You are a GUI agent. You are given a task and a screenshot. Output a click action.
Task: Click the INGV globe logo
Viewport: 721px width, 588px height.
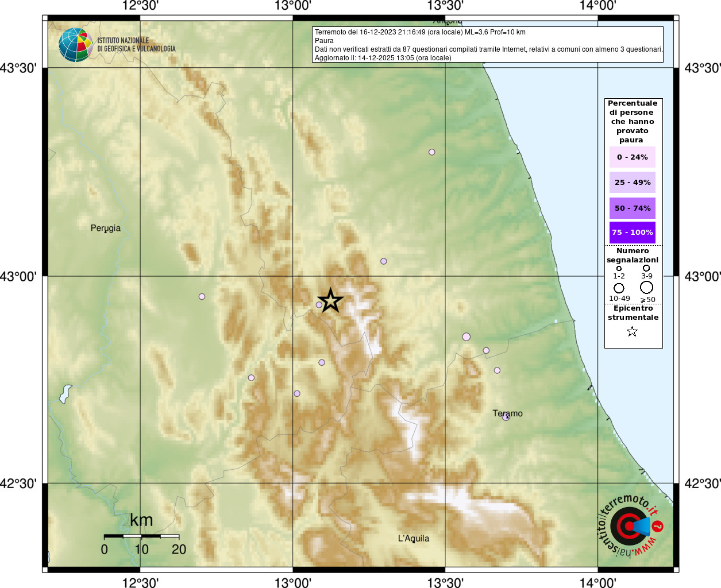[76, 45]
